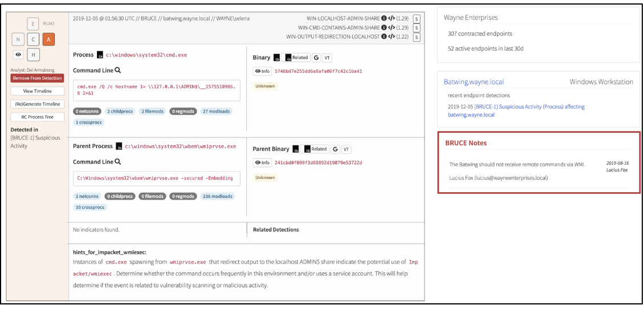The width and height of the screenshot is (644, 309).
Task: Open the Batwing.wayne.local endpoint link
Action: (x=474, y=82)
